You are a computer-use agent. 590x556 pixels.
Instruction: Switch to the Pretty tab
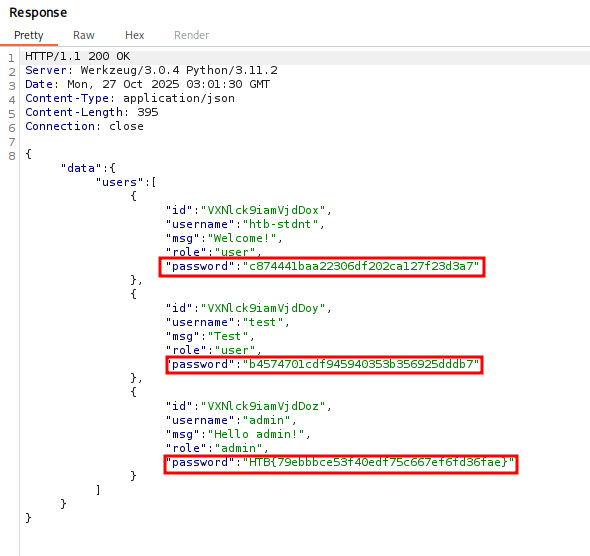29,35
